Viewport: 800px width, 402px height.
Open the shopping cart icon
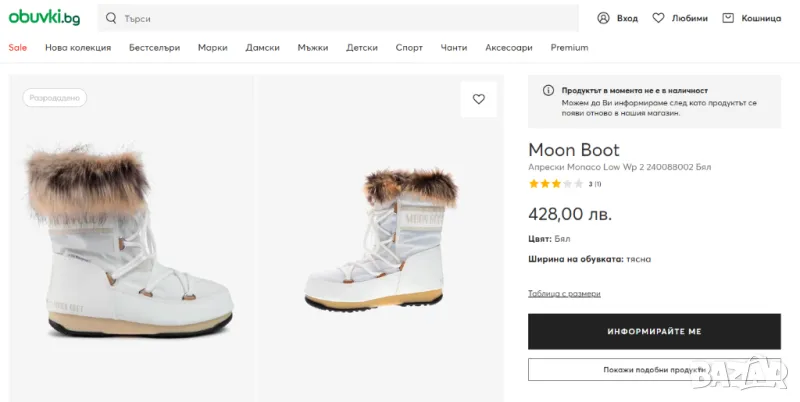tap(728, 18)
